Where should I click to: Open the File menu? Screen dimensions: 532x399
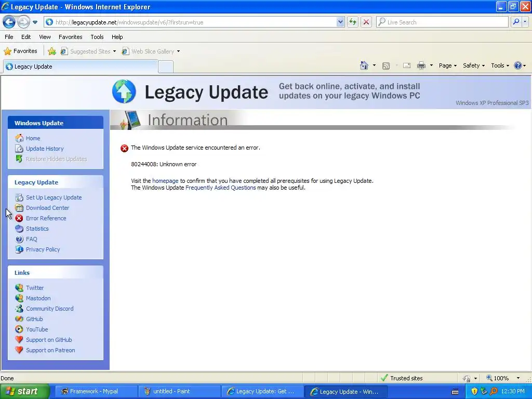(9, 37)
